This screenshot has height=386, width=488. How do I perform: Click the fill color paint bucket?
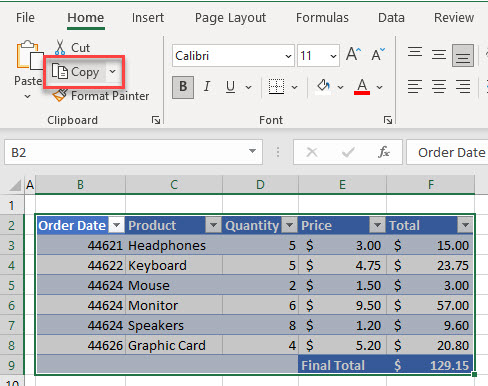[x=323, y=87]
